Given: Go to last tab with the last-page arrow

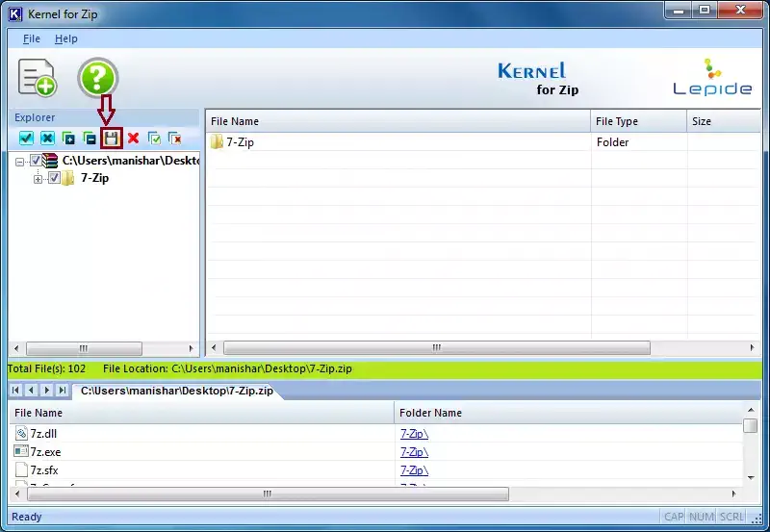Looking at the screenshot, I should (x=63, y=391).
